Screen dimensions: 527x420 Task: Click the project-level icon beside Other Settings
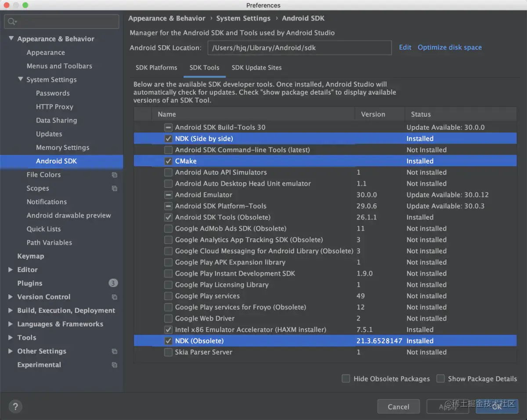(x=115, y=352)
